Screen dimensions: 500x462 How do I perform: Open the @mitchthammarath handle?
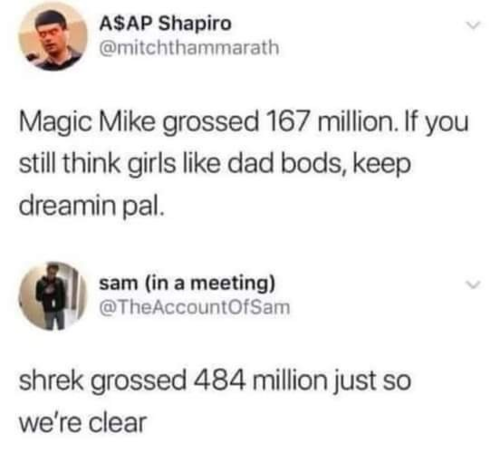[x=189, y=47]
